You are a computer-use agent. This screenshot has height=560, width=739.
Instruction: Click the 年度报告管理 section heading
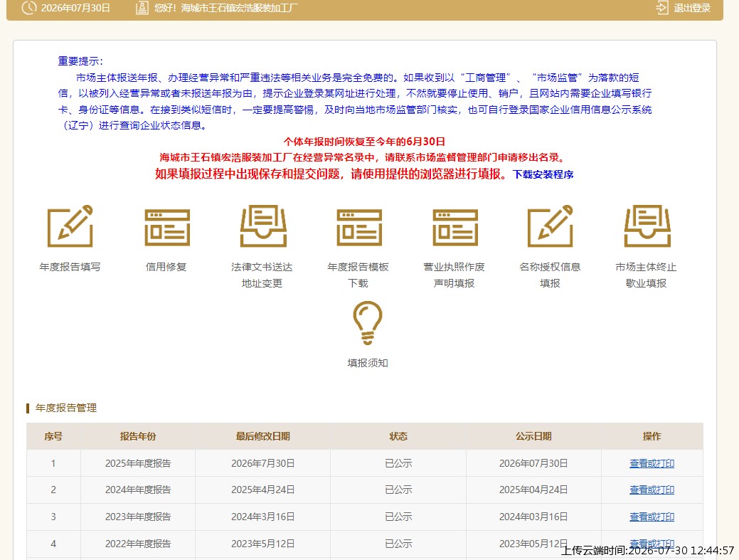66,408
